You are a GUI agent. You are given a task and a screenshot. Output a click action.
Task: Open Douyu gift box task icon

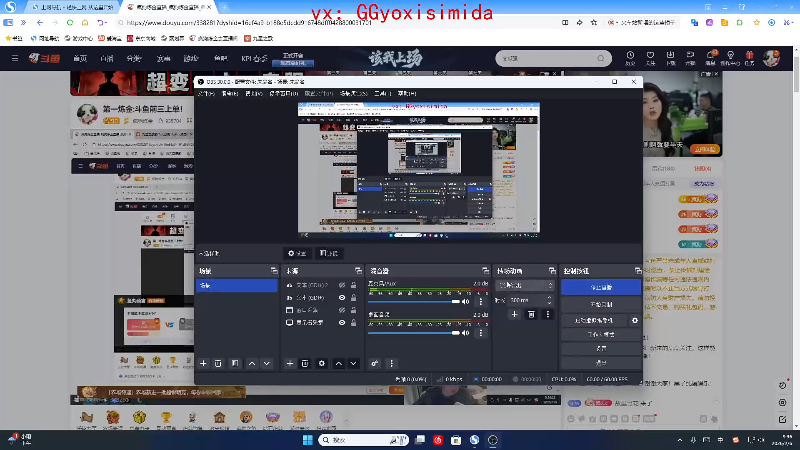pyautogui.click(x=749, y=58)
